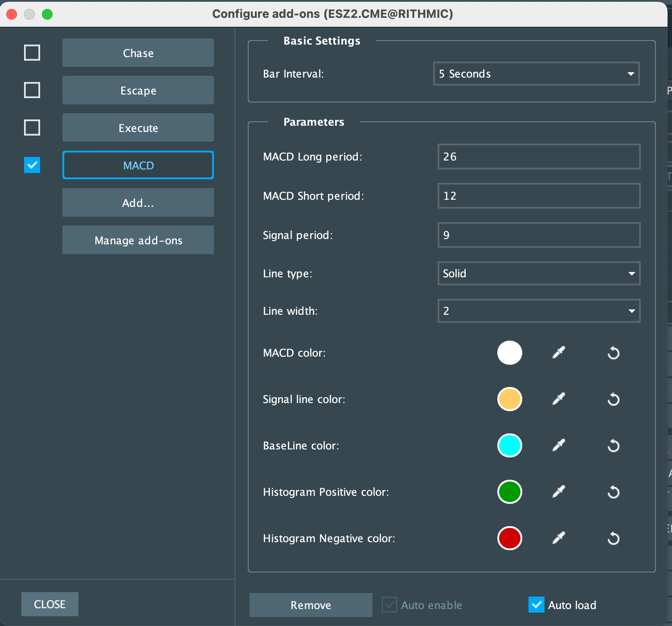Viewport: 672px width, 626px height.
Task: Expand the Line type dropdown
Action: pyautogui.click(x=539, y=273)
